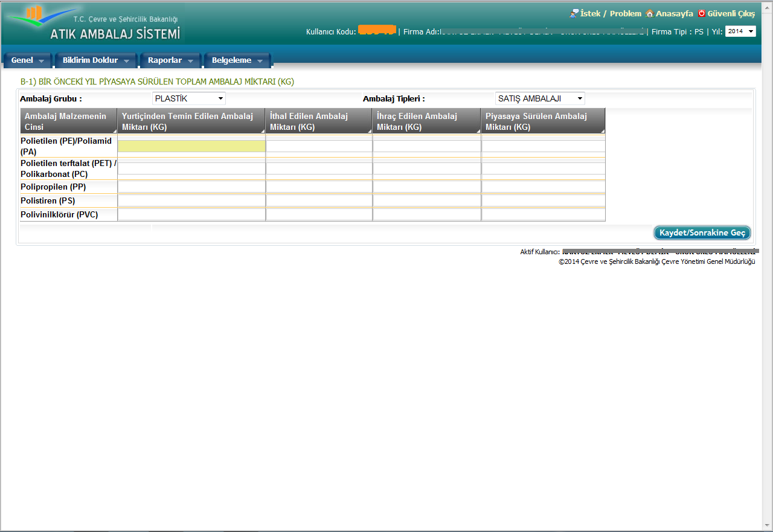773x532 pixels.
Task: Go to Anasayfa home link
Action: click(674, 13)
